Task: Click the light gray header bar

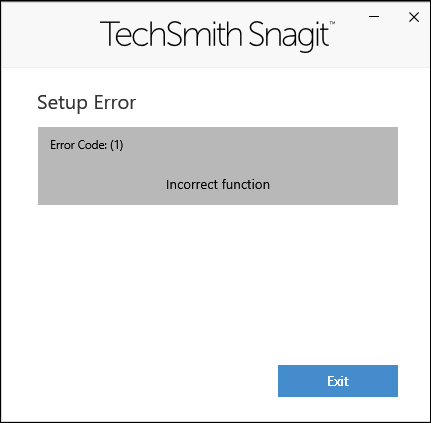Action: [x=215, y=35]
